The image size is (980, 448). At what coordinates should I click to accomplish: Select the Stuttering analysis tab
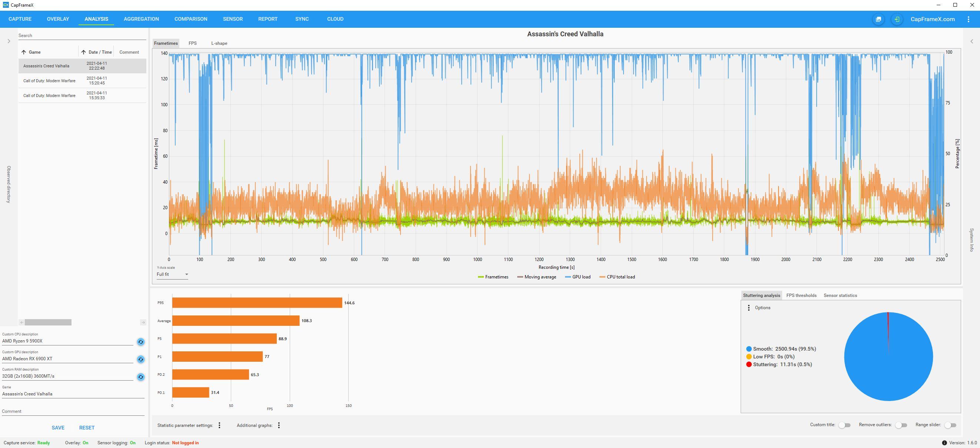(x=761, y=295)
